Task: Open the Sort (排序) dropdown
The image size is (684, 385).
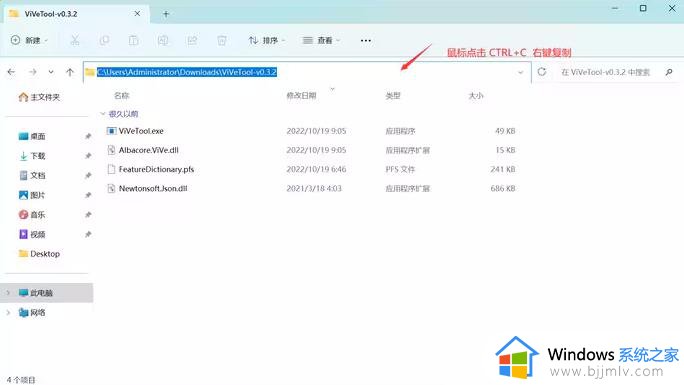Action: pos(267,40)
